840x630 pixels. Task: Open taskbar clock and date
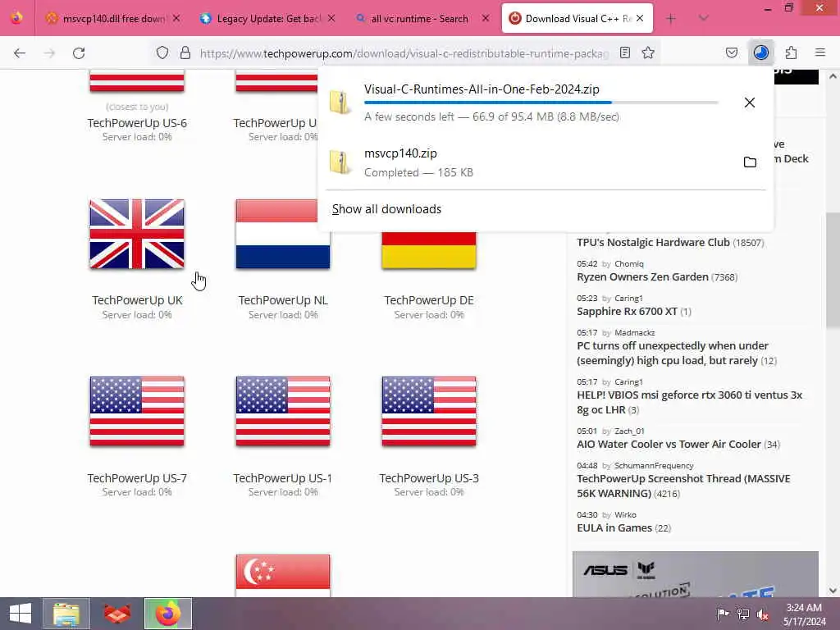804,614
